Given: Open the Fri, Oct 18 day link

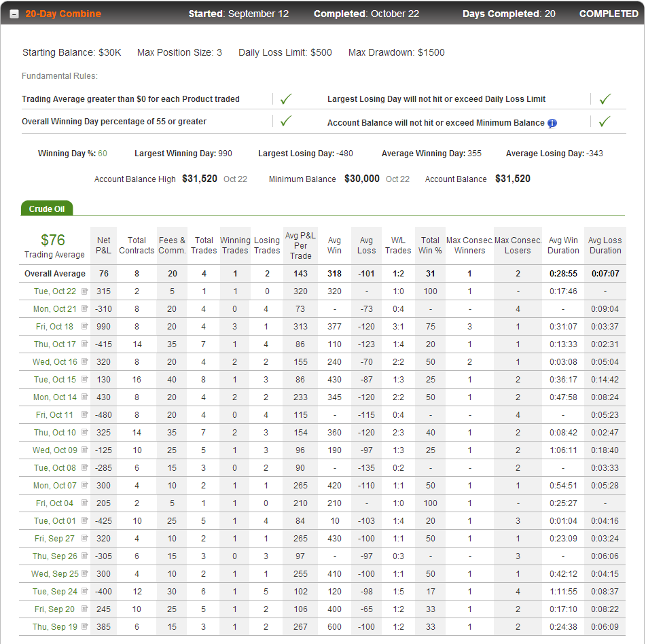Looking at the screenshot, I should point(54,327).
